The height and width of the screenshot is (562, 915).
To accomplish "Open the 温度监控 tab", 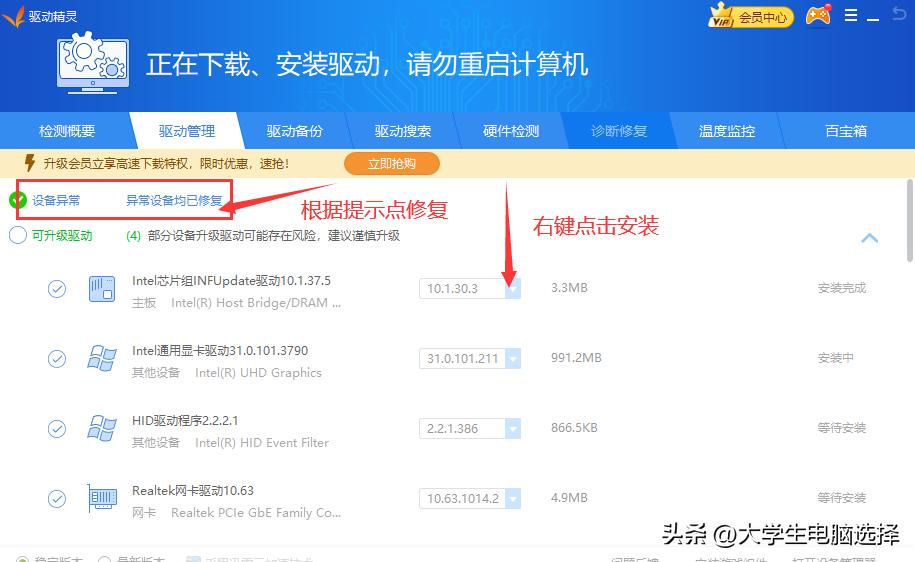I will [727, 131].
